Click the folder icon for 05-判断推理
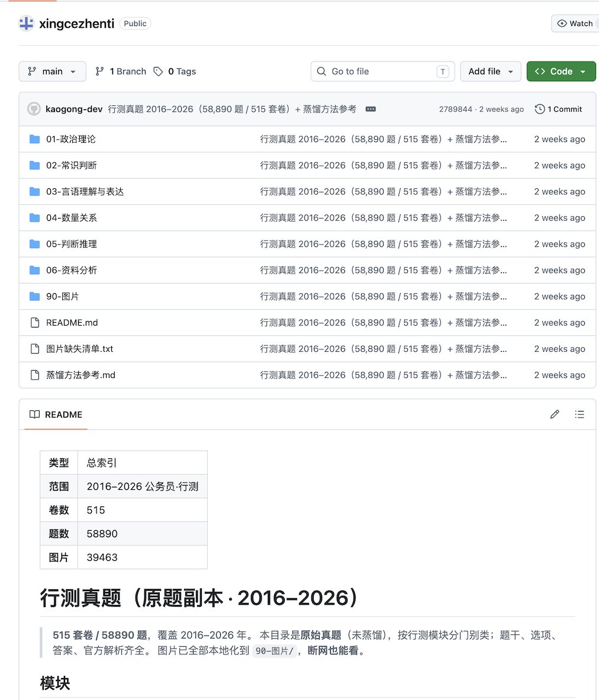Viewport: 599px width, 700px height. pyautogui.click(x=34, y=244)
